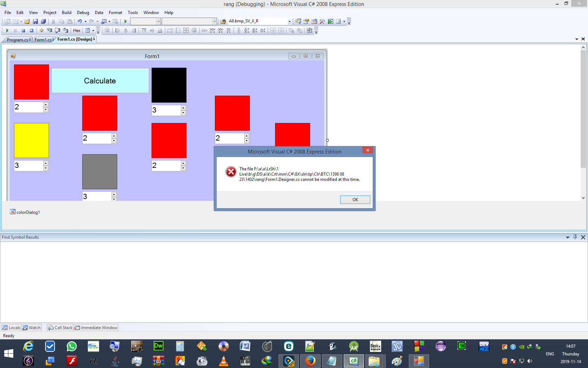Select the black color panel on Form1
This screenshot has width=588, height=368.
pos(169,85)
